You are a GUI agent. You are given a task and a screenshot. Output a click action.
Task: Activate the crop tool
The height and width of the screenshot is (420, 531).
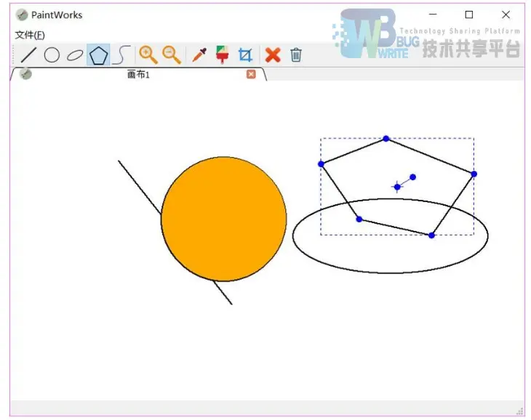[245, 54]
